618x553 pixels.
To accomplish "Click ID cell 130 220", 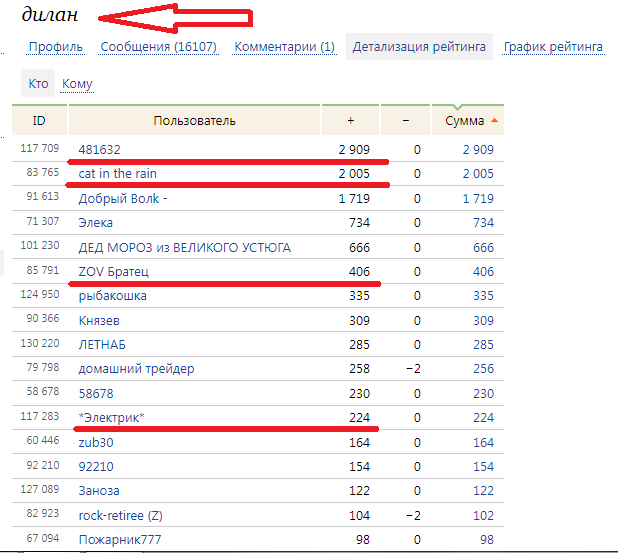I will [x=39, y=343].
